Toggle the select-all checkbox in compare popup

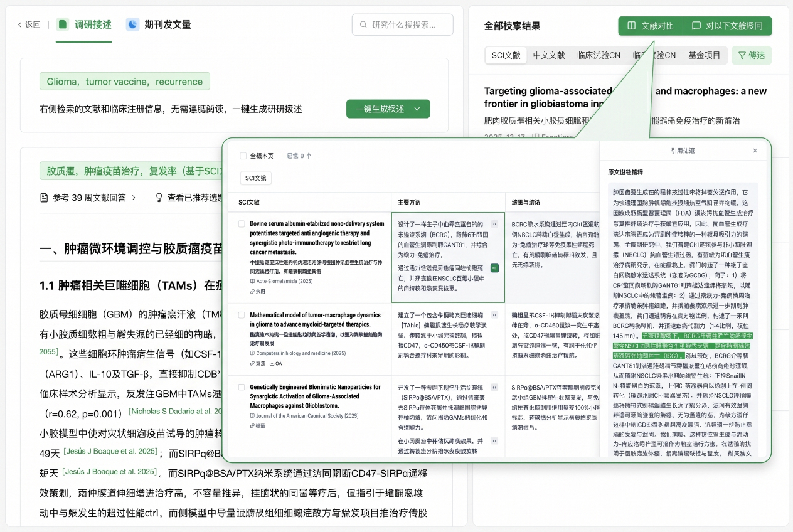(x=243, y=156)
